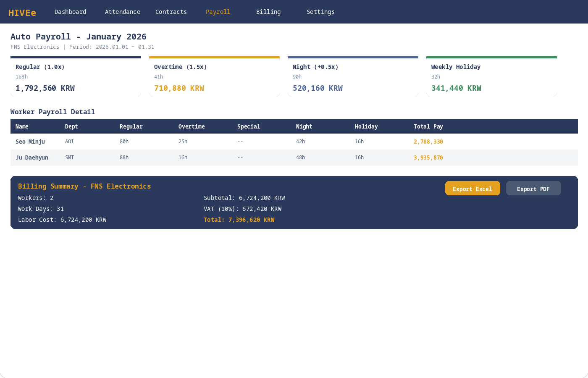Navigate to the Billing page
This screenshot has width=588, height=378.
click(268, 12)
